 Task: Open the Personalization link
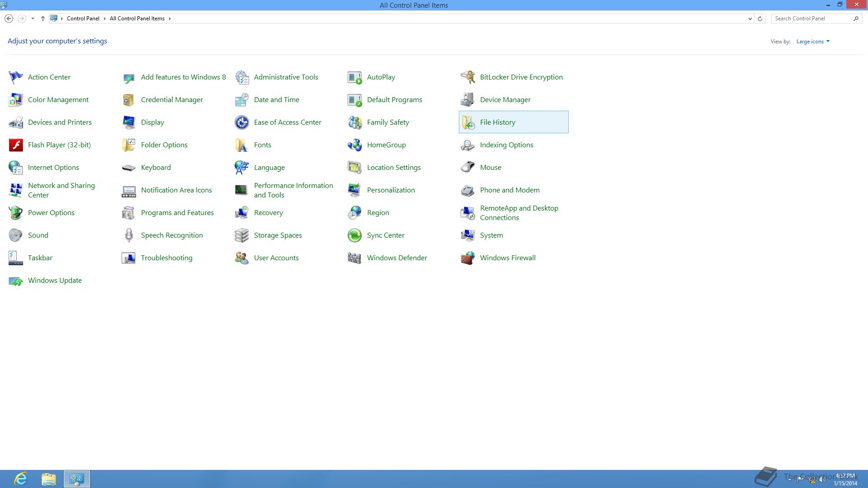point(391,190)
